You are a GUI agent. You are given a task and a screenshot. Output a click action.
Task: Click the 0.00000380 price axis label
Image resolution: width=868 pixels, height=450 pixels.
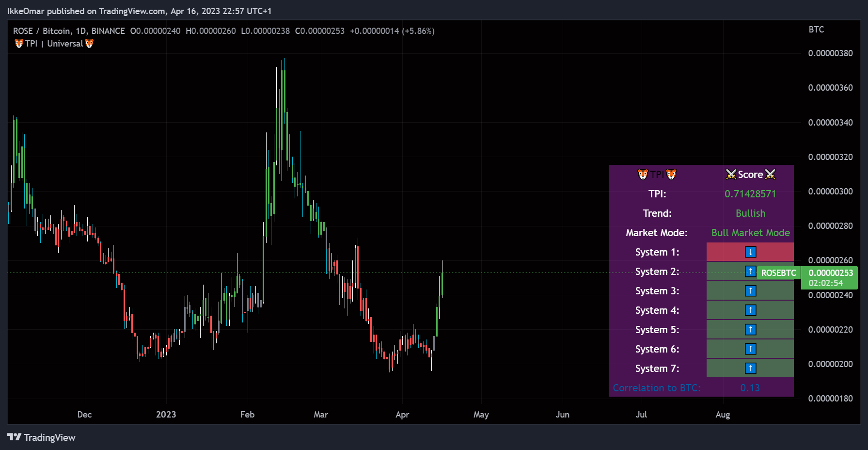point(830,53)
